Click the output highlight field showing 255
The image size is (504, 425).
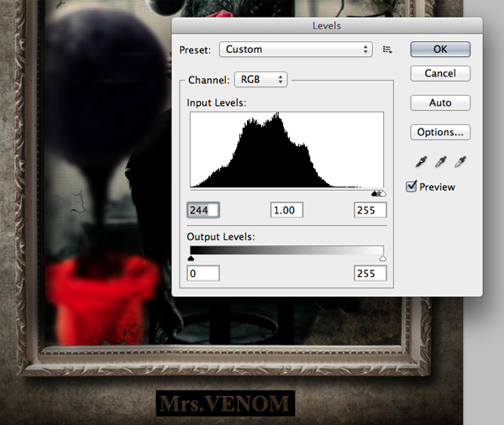click(x=370, y=273)
